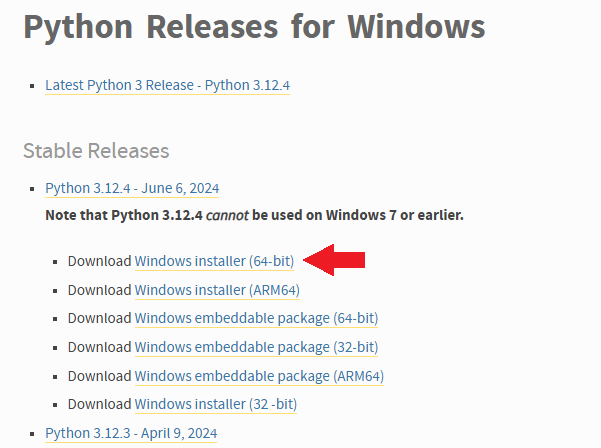The image size is (601, 448).
Task: Click the bullet before Windows installer (32 -bit) row
Action: coord(56,405)
